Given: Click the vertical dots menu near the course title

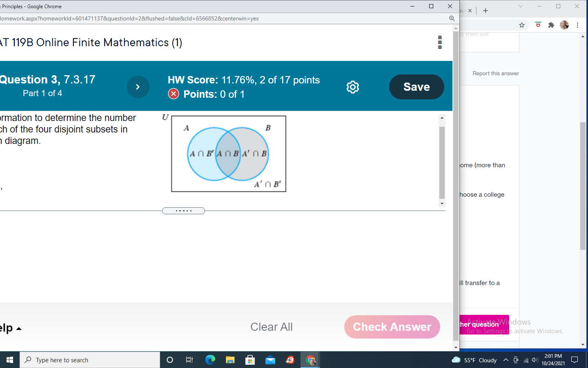Looking at the screenshot, I should [440, 43].
